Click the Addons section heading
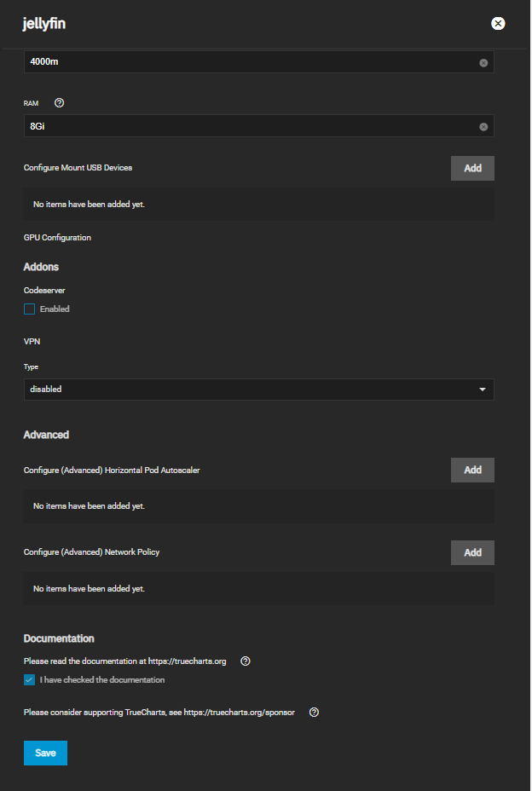The image size is (532, 791). 41,267
